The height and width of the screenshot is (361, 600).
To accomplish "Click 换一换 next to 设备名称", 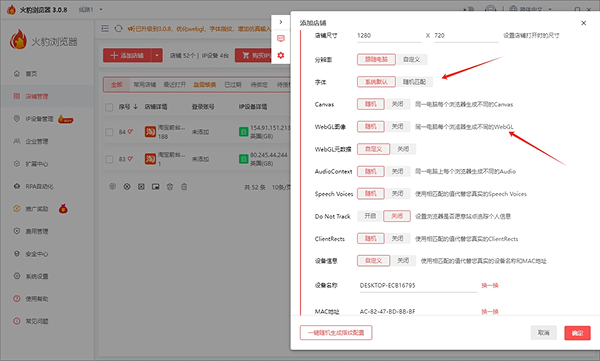I will [489, 285].
